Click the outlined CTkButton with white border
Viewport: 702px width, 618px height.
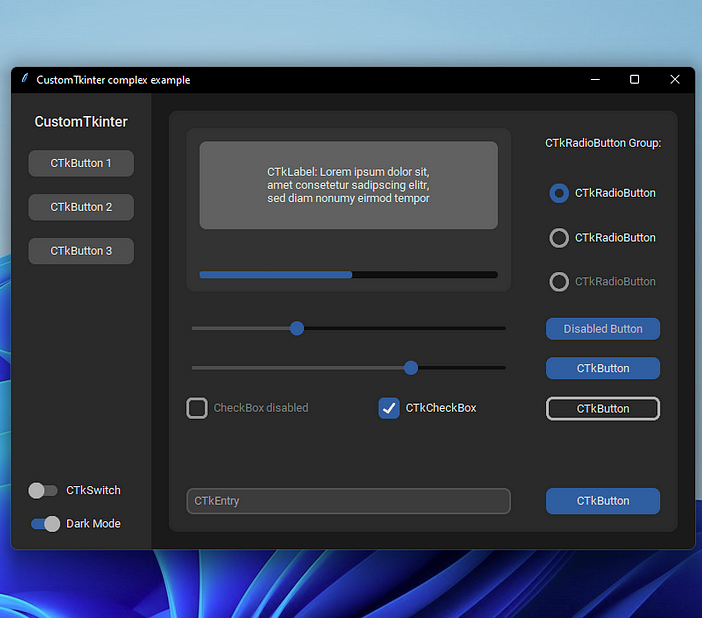click(603, 408)
